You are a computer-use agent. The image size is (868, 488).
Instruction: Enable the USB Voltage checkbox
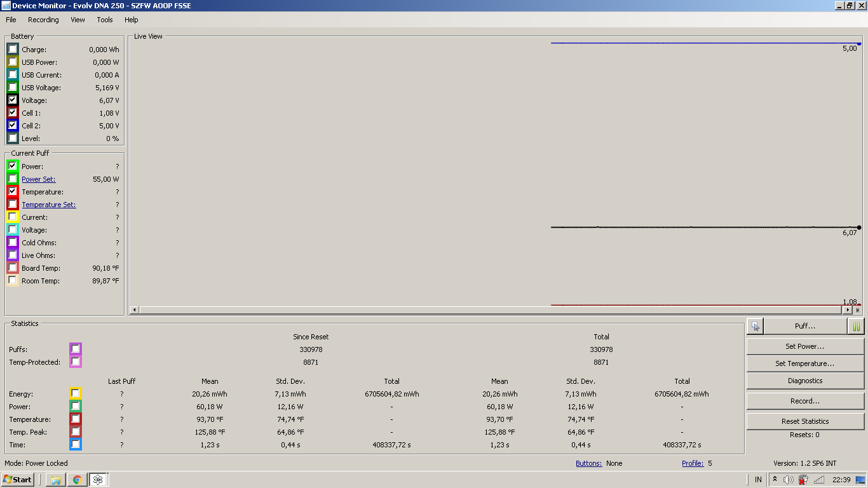click(x=13, y=87)
